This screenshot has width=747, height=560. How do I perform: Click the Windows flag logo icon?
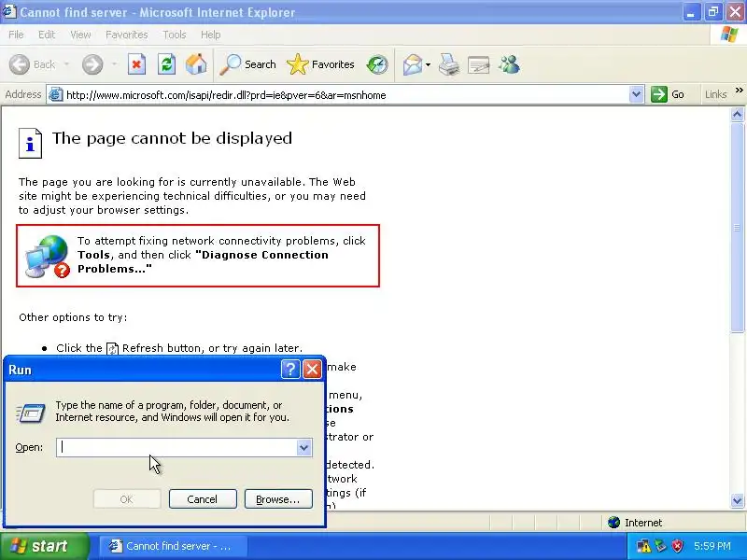tap(729, 35)
